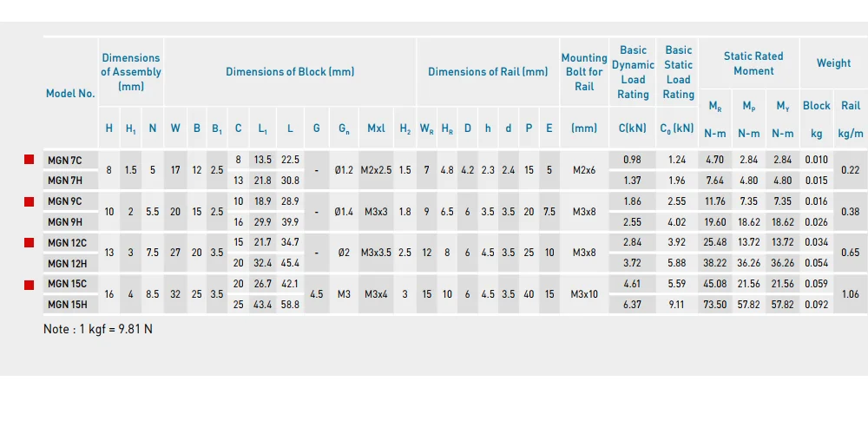868x421 pixels.
Task: Click the Dimensions of Block (mm) header
Action: [290, 71]
